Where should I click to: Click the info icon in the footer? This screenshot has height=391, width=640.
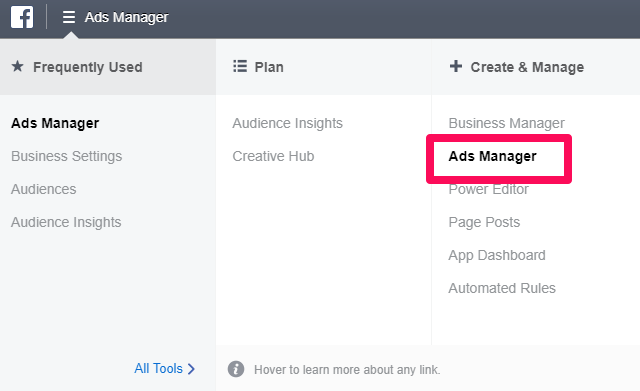[x=236, y=369]
